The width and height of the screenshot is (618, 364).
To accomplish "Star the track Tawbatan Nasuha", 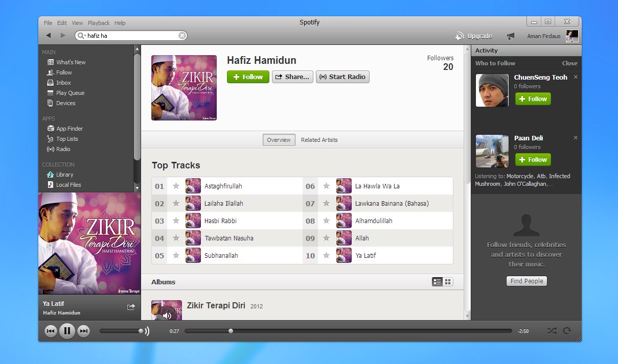I will click(x=176, y=238).
